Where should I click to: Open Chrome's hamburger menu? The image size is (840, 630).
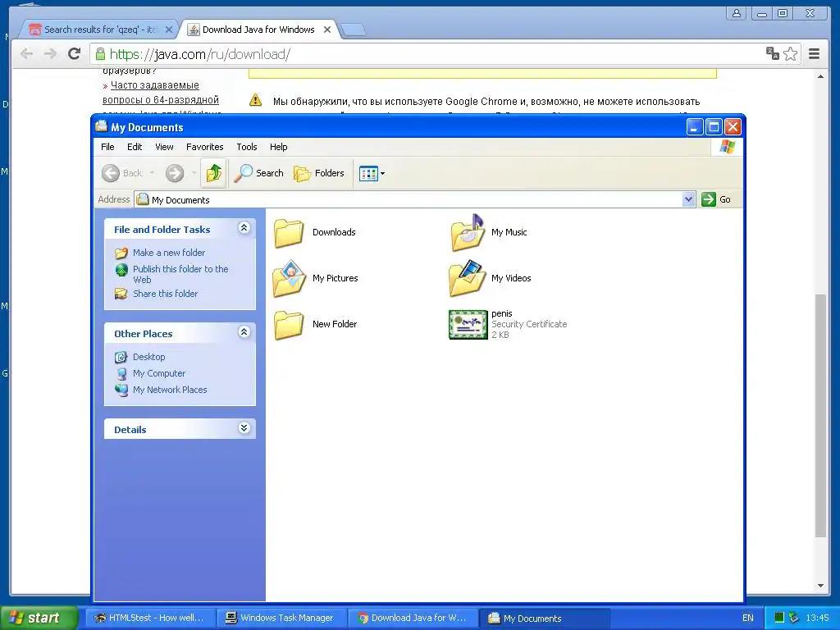(814, 53)
